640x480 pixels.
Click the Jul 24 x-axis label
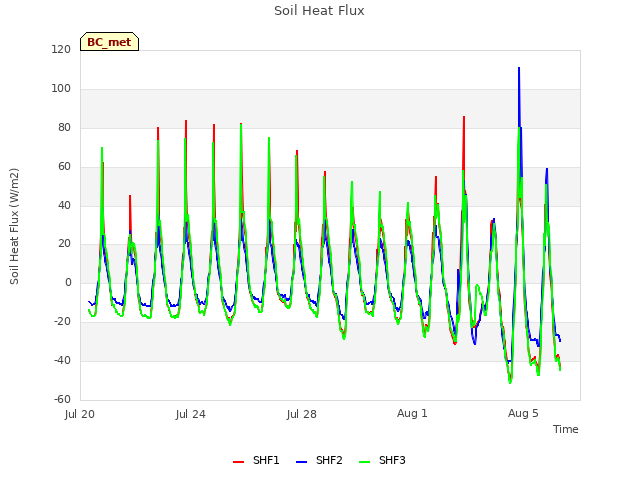[x=191, y=414]
